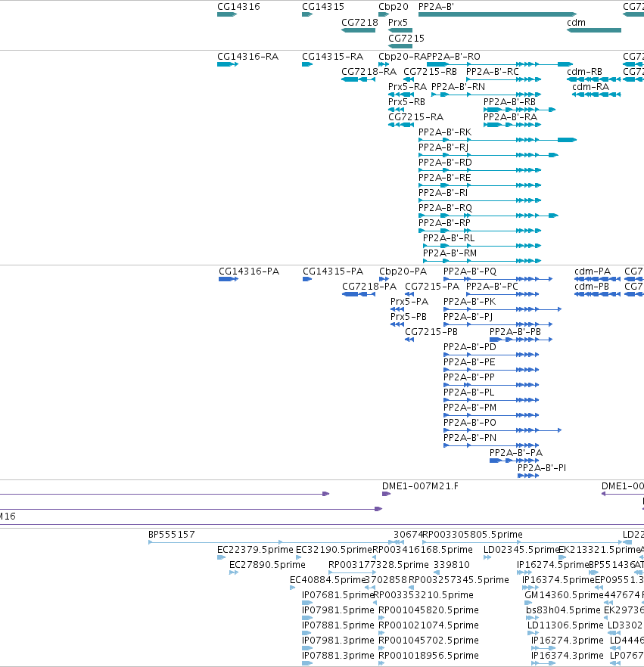Click transcript PP2A-B'-RN
The image size is (644, 667).
(458, 87)
